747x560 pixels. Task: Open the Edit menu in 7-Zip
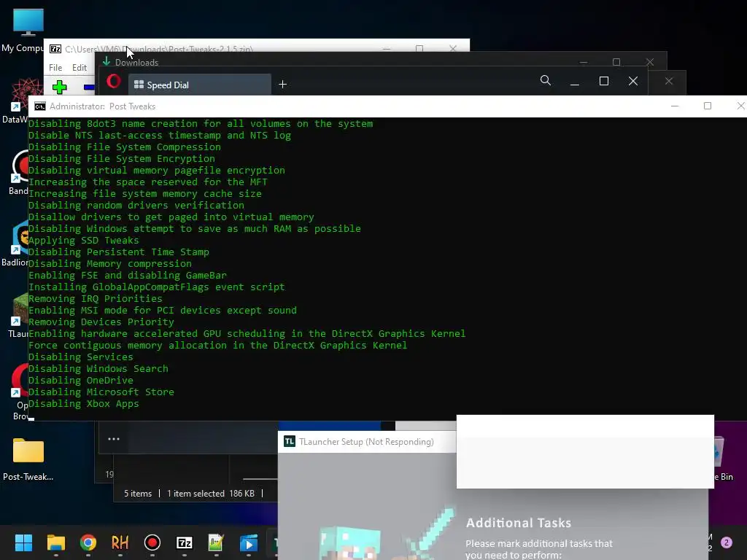pyautogui.click(x=79, y=68)
